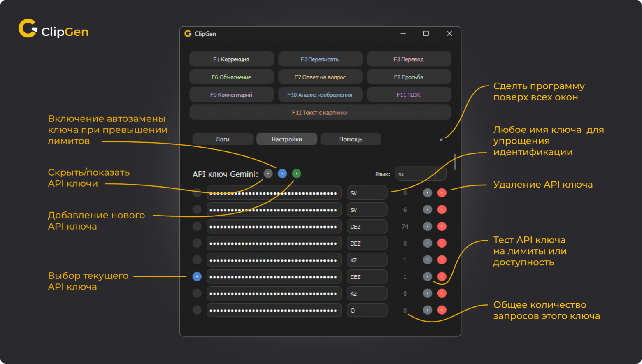Test the last API key named O

pos(428,310)
